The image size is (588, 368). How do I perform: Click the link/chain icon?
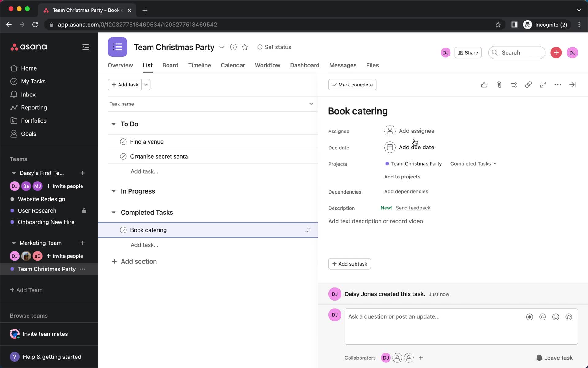pos(528,84)
